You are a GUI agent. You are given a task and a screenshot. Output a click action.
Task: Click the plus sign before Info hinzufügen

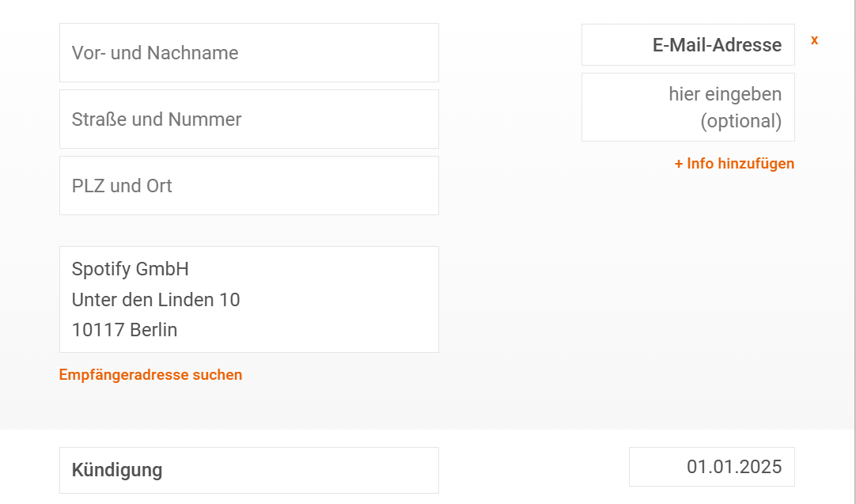click(x=679, y=164)
